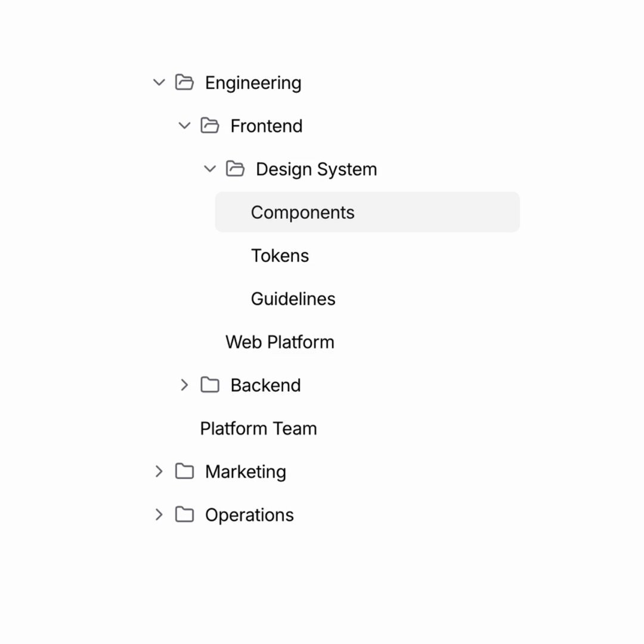Collapse the Design System chevron
Image resolution: width=644 pixels, height=644 pixels.
(x=210, y=168)
